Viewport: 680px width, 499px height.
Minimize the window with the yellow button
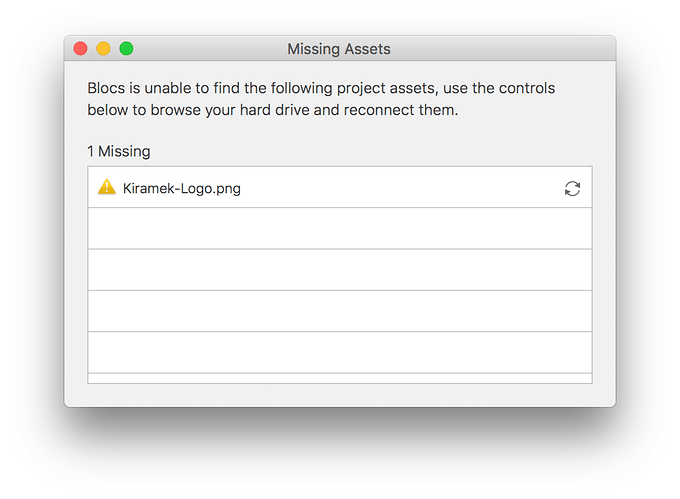point(103,49)
